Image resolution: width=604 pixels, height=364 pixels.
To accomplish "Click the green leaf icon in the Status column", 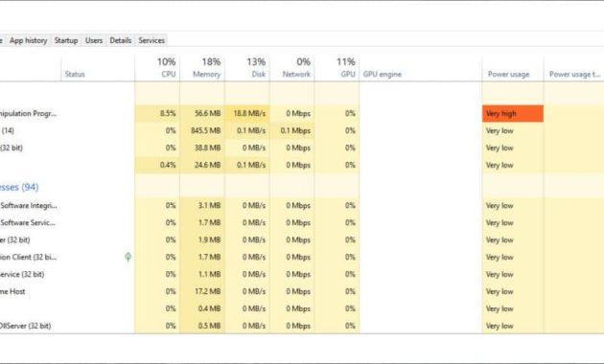I will [128, 257].
